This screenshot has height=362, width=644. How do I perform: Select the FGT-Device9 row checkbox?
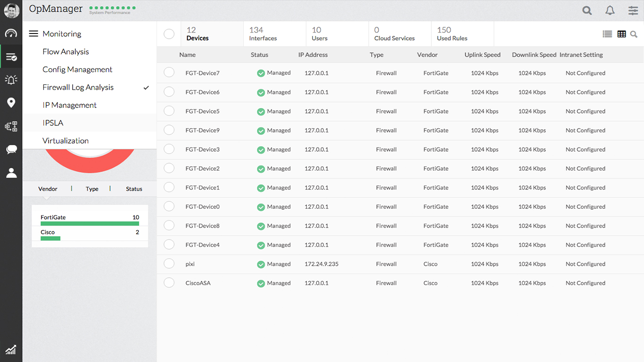coord(169,130)
